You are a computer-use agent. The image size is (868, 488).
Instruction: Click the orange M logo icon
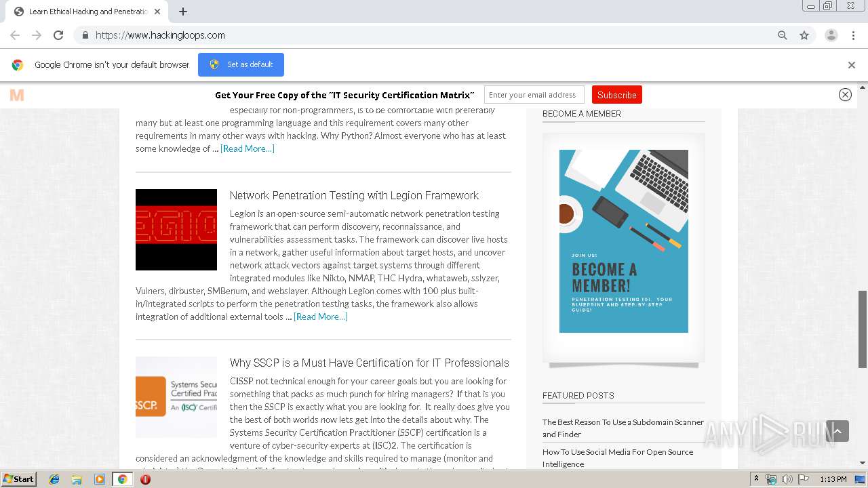click(x=17, y=95)
